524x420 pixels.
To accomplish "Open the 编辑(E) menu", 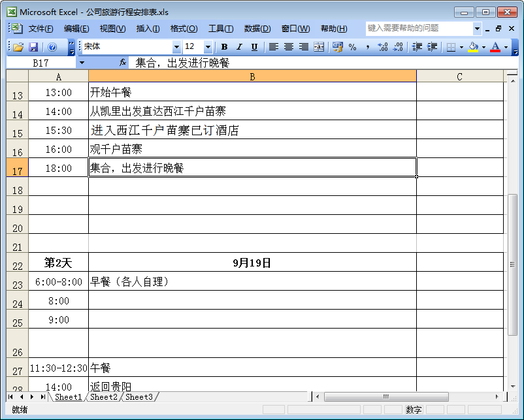I will point(76,29).
